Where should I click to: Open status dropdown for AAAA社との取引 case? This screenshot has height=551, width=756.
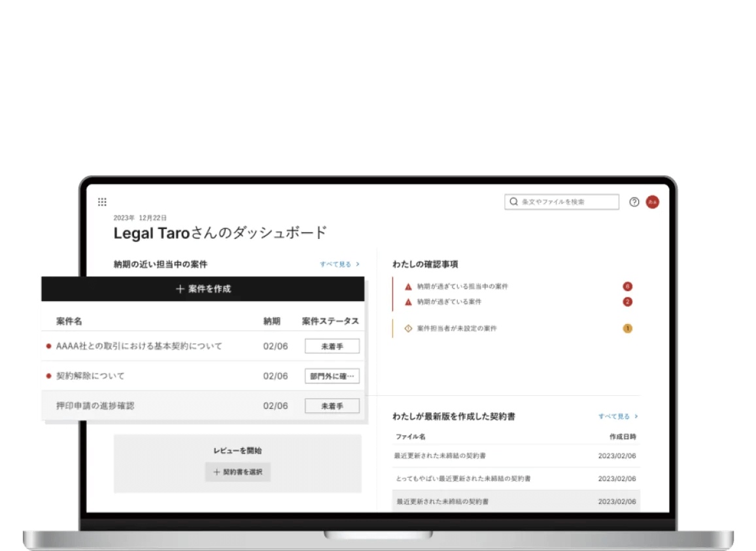coord(332,346)
